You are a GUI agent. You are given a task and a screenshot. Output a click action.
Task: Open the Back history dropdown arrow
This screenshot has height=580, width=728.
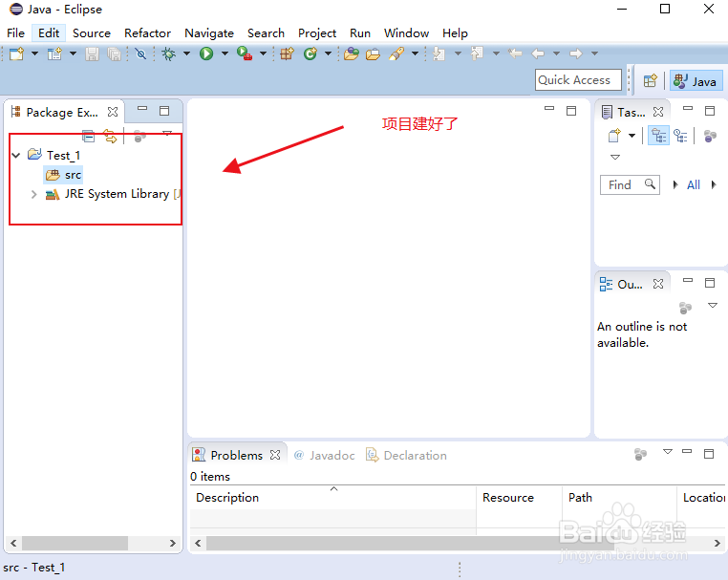coord(556,54)
